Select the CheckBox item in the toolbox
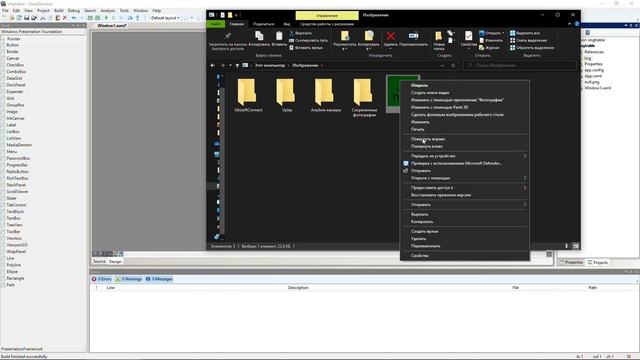Image resolution: width=640 pixels, height=360 pixels. [16, 65]
